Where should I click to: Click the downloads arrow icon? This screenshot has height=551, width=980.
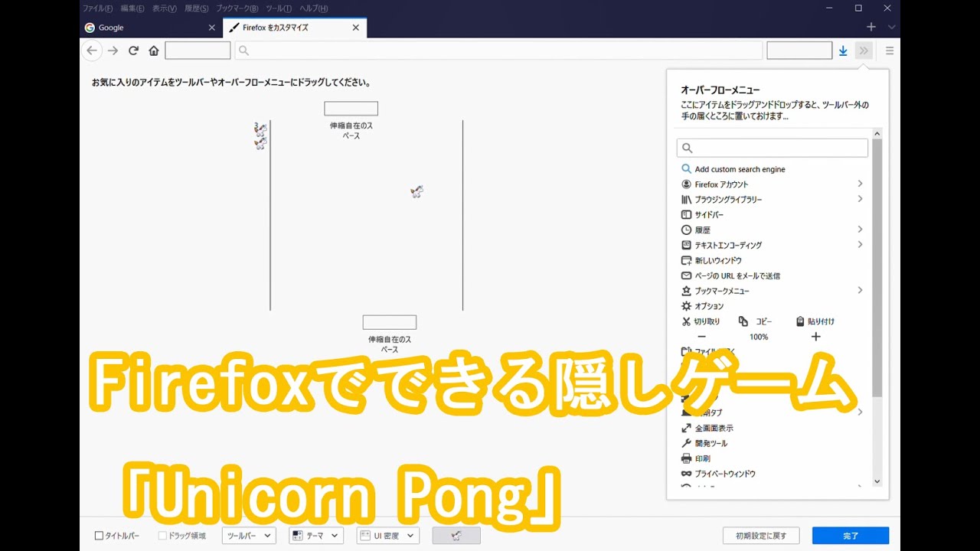tap(843, 51)
